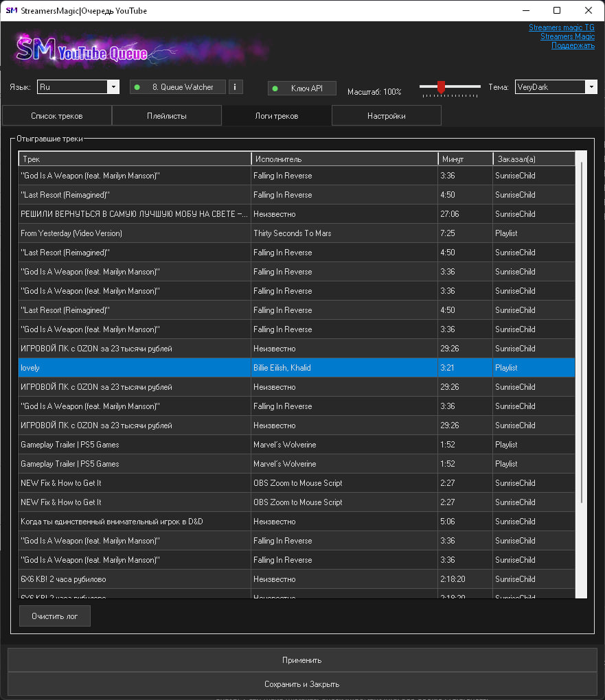This screenshot has height=700, width=605.
Task: Open the Язык language dropdown
Action: (x=113, y=87)
